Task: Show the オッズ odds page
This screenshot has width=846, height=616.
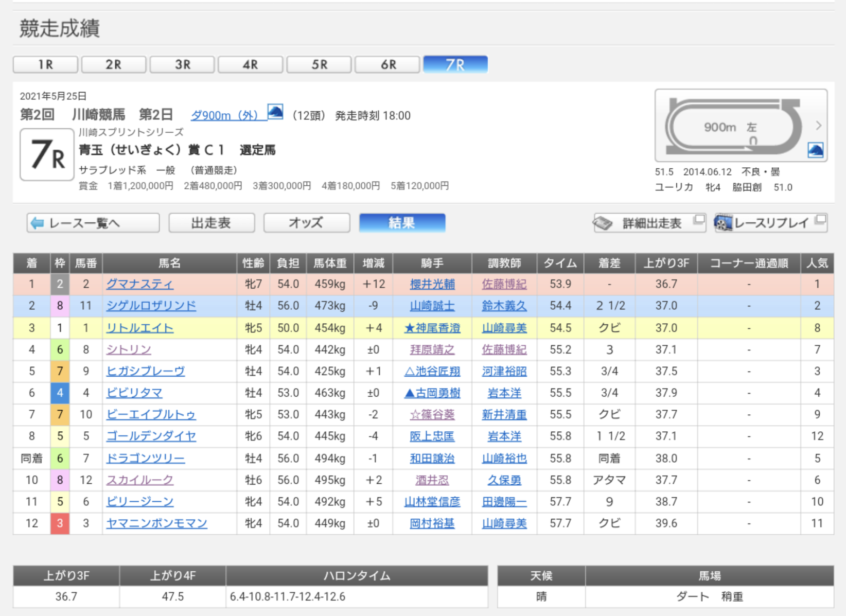Action: tap(306, 223)
